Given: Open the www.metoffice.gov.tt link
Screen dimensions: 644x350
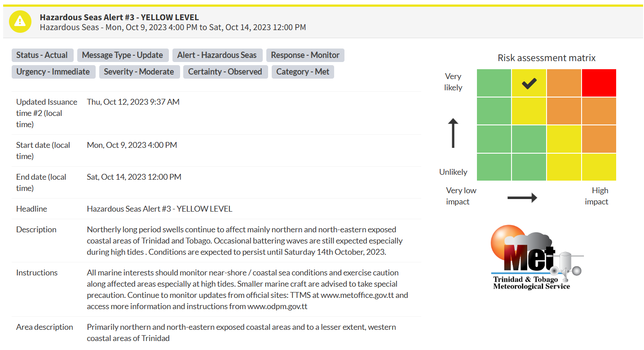Looking at the screenshot, I should (x=358, y=295).
